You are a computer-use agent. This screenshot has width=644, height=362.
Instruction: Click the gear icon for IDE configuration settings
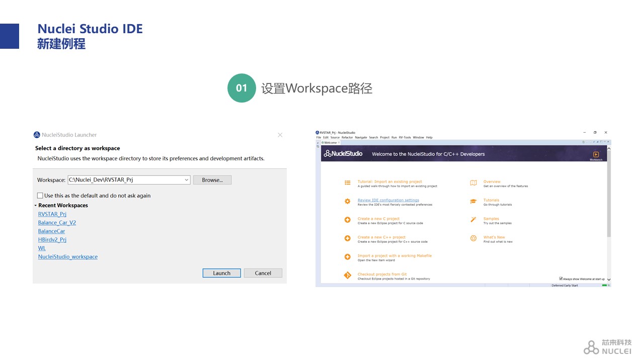347,201
